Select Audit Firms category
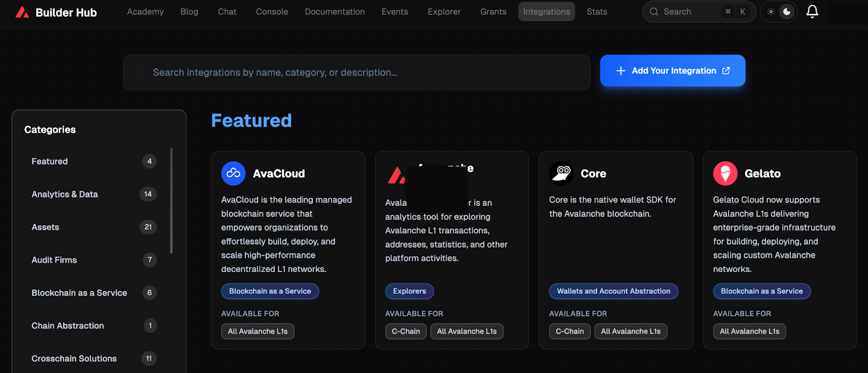This screenshot has height=373, width=868. [x=94, y=260]
